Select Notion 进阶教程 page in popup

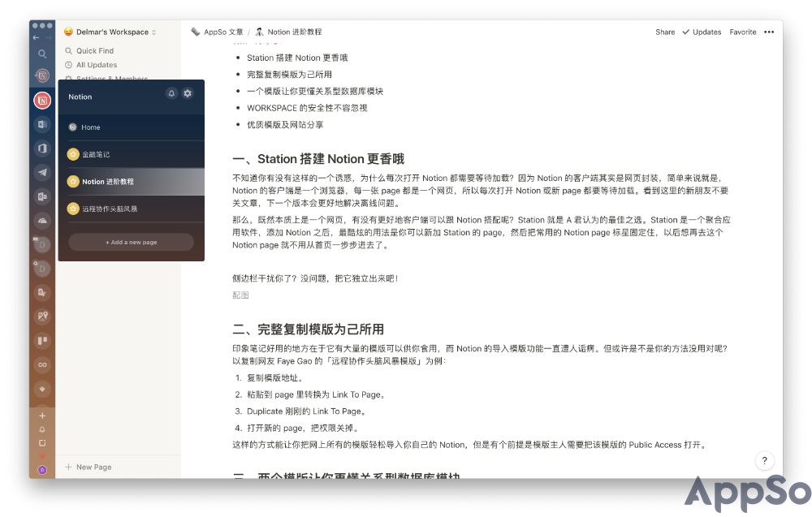(x=132, y=182)
